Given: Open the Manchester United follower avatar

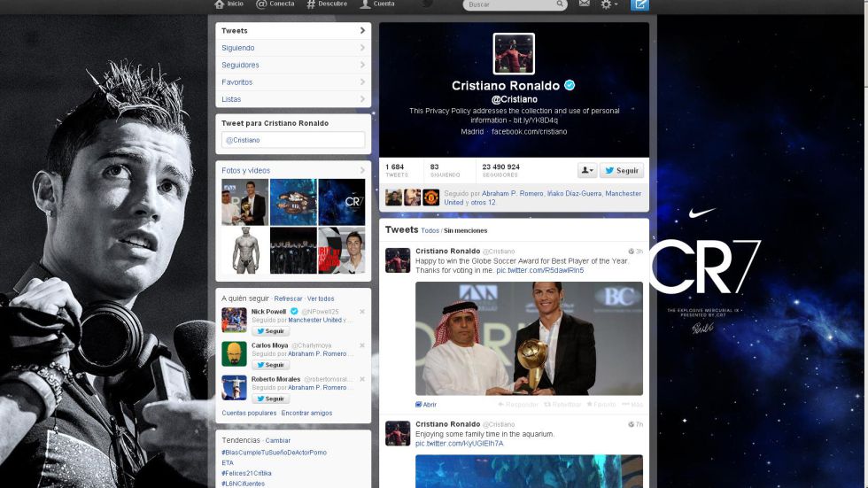Looking at the screenshot, I should 431,198.
